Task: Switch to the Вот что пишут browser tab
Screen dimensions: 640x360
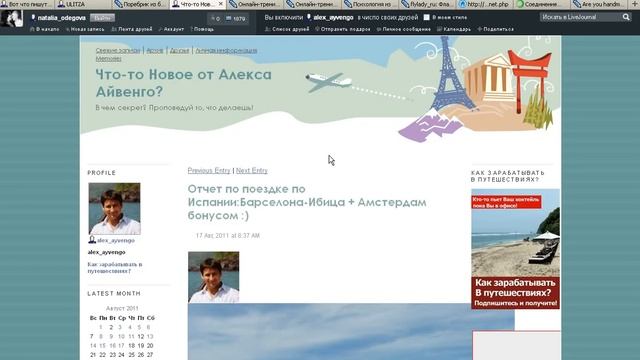Action: tap(27, 4)
